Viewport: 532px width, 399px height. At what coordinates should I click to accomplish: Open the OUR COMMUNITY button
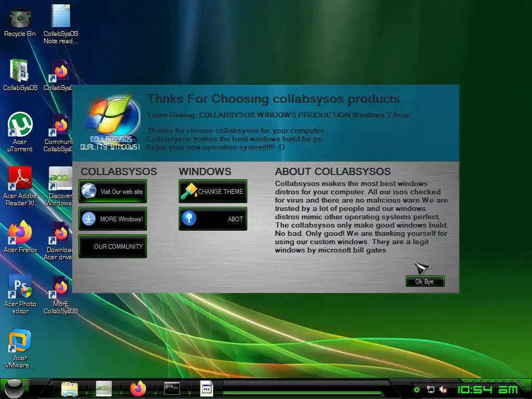(x=113, y=246)
